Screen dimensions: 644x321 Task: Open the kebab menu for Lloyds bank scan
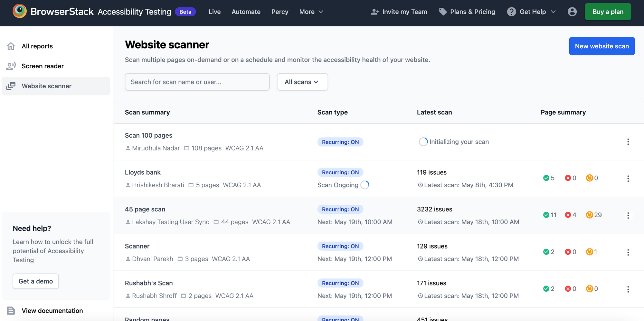pyautogui.click(x=628, y=179)
